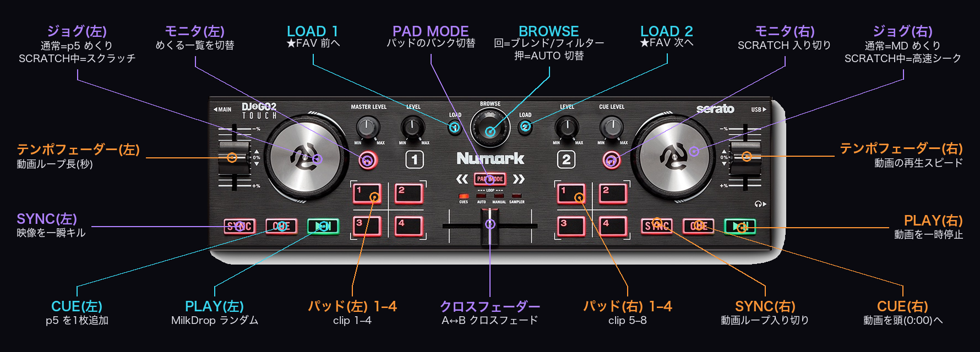Click the LOAD button for deck 2
This screenshot has height=352, width=980.
(x=525, y=128)
